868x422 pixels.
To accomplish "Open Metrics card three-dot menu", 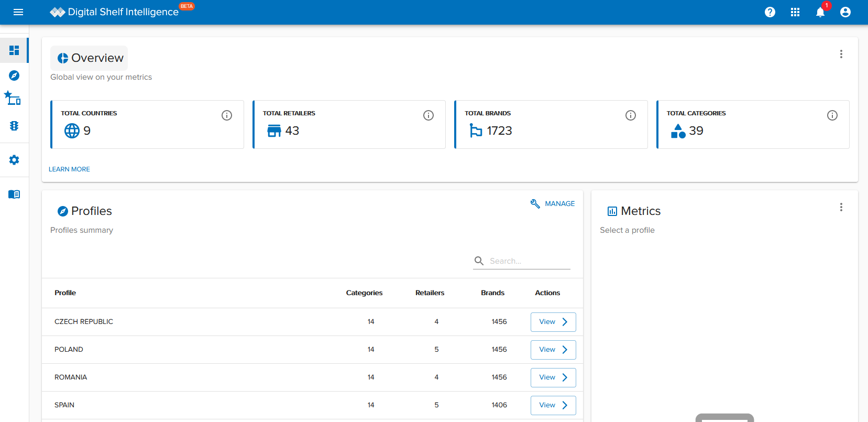I will tap(841, 207).
